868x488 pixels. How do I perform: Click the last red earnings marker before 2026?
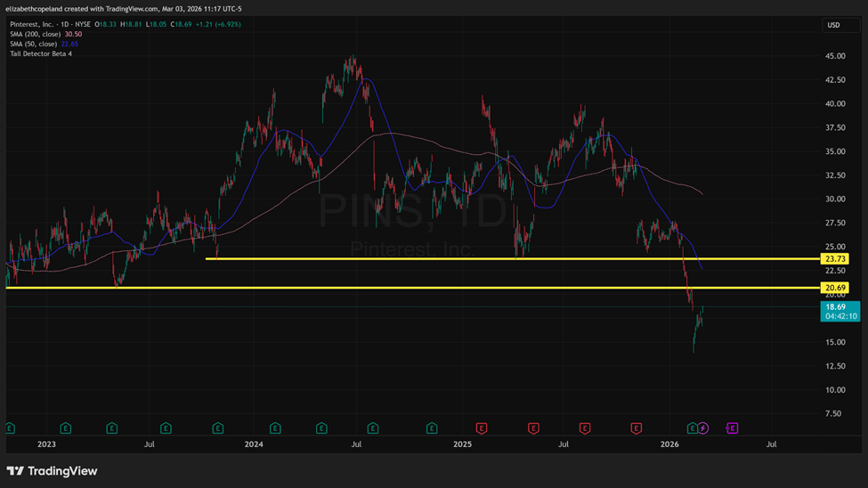[637, 428]
